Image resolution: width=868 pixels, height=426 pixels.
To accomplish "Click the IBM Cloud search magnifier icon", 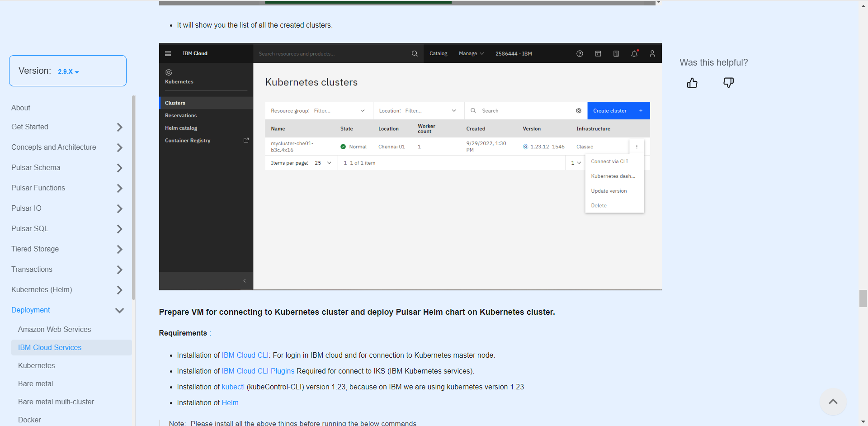I will (415, 53).
